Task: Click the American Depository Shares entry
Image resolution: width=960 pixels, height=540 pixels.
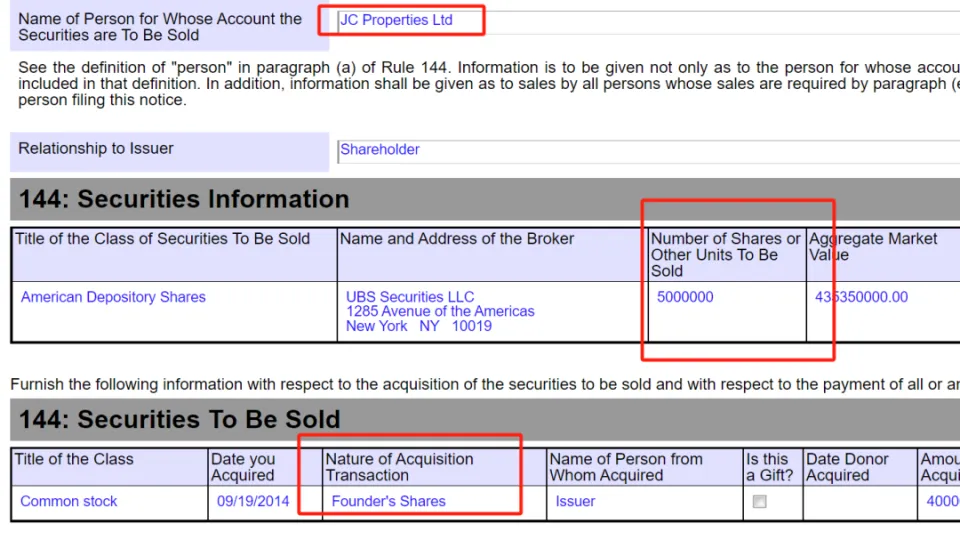Action: coord(113,297)
